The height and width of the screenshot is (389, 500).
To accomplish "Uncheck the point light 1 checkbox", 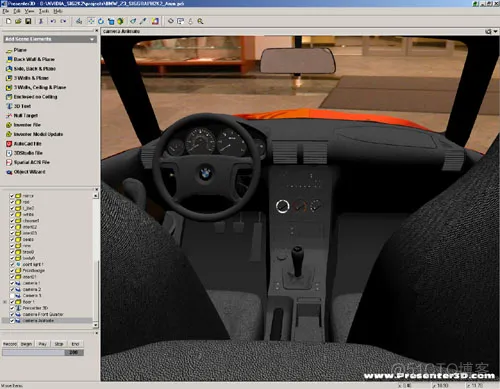I will [12, 264].
